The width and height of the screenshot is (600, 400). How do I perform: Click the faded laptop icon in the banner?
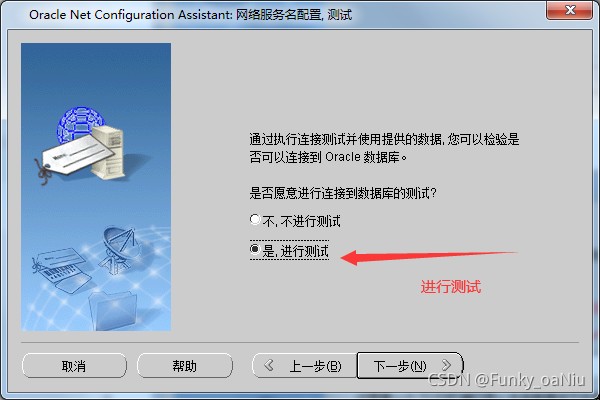[x=61, y=270]
